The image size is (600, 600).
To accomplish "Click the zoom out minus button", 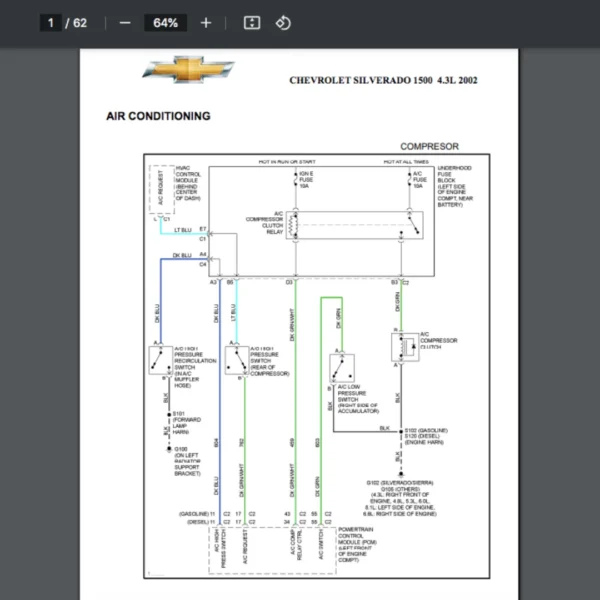I will pos(125,23).
